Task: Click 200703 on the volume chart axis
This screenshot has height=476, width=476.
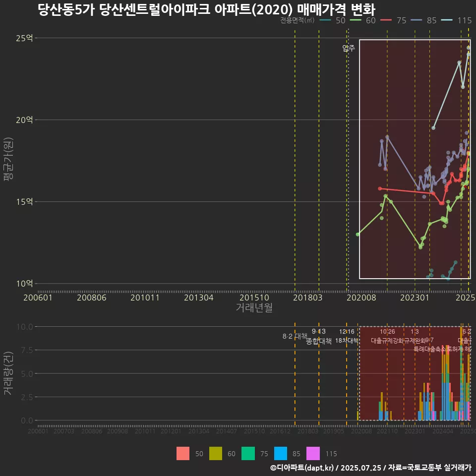Action: 64,431
